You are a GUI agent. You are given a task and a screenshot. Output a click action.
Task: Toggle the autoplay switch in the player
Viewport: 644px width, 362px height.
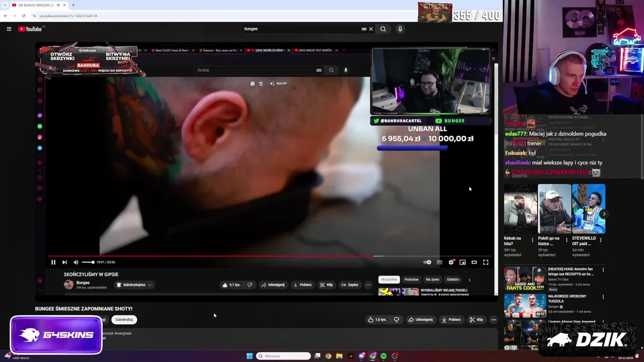(427, 262)
